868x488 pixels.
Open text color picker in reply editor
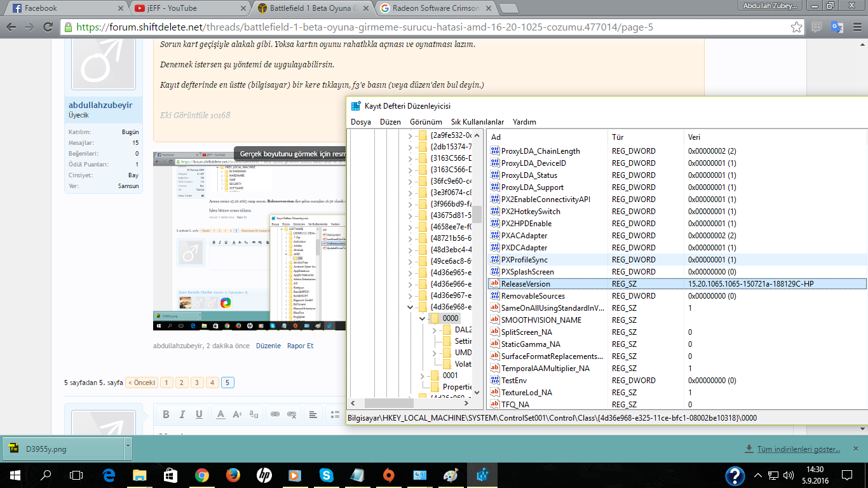220,414
